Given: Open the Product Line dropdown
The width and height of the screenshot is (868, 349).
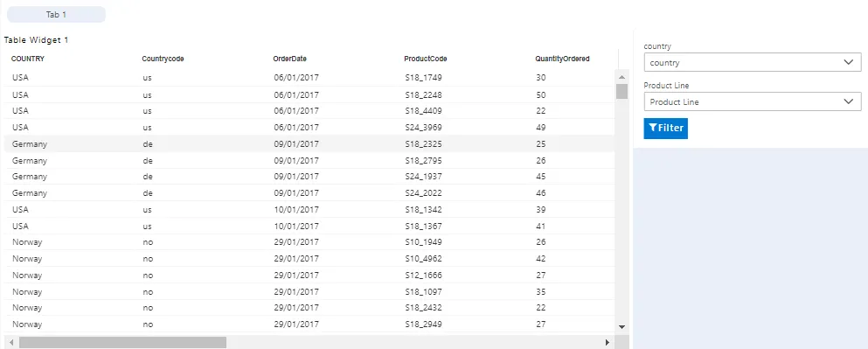Looking at the screenshot, I should 753,102.
